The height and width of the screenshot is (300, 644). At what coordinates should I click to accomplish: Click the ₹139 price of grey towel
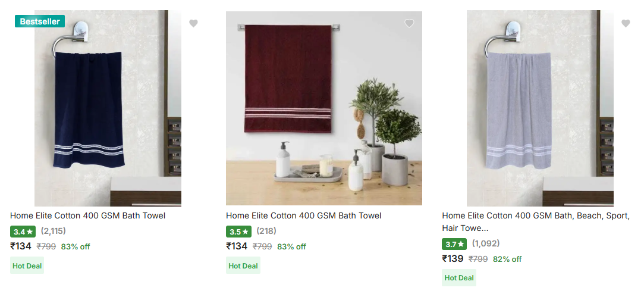tap(453, 258)
